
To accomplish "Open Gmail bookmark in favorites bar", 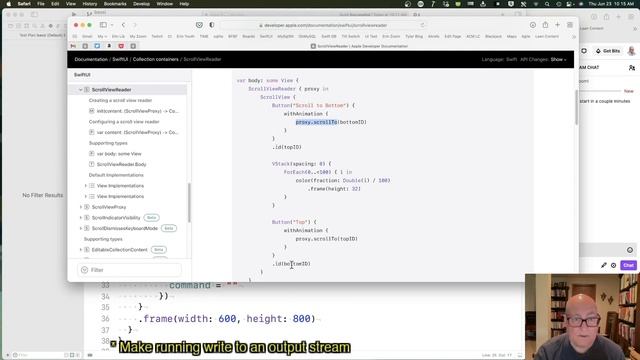I will 87,36.
